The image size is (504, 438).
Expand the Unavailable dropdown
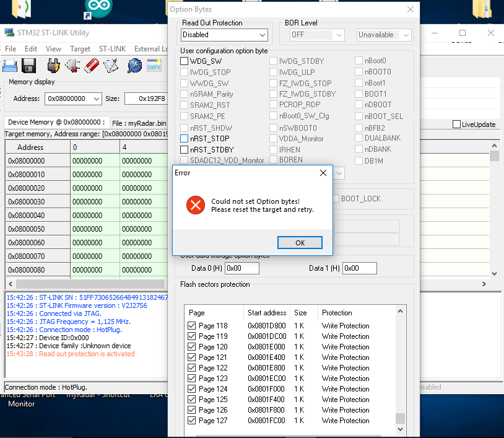coord(406,35)
